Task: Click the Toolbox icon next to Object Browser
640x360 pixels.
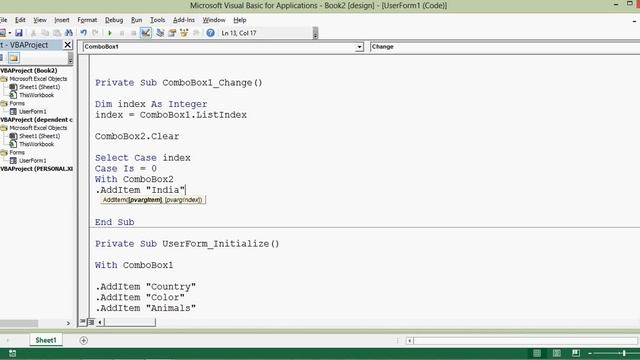Action: 196,33
